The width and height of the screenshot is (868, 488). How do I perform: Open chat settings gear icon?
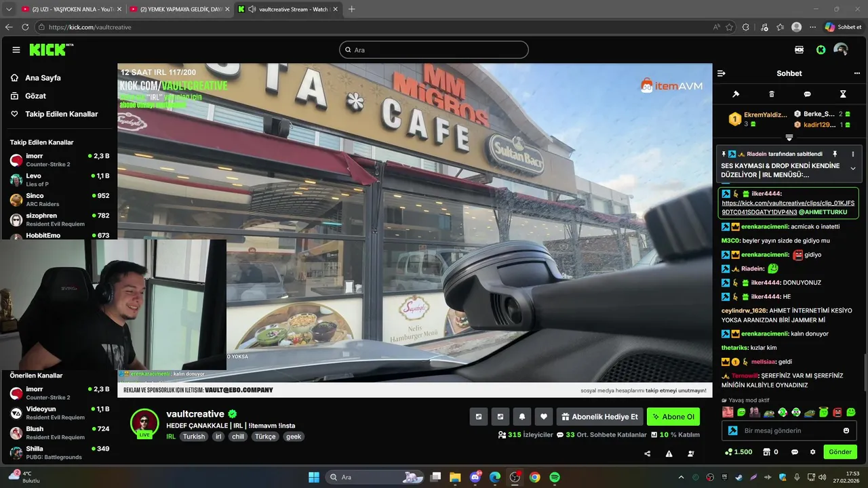pyautogui.click(x=812, y=452)
